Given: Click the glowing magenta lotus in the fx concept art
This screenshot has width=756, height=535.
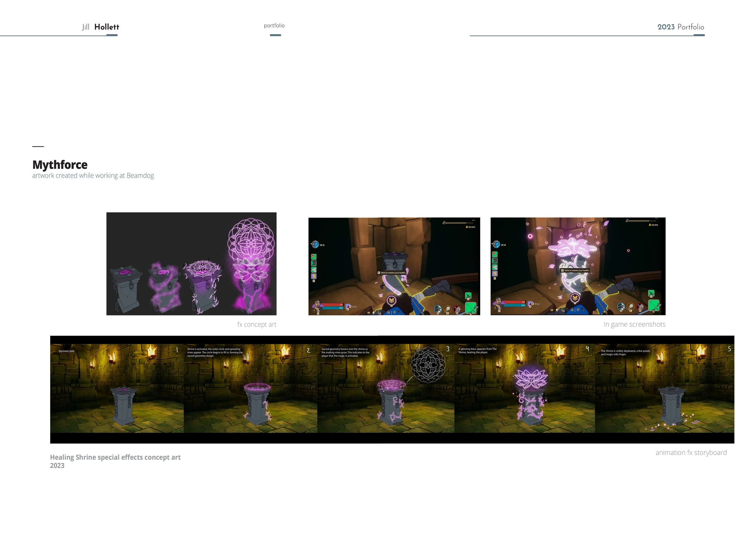Looking at the screenshot, I should coord(251,270).
